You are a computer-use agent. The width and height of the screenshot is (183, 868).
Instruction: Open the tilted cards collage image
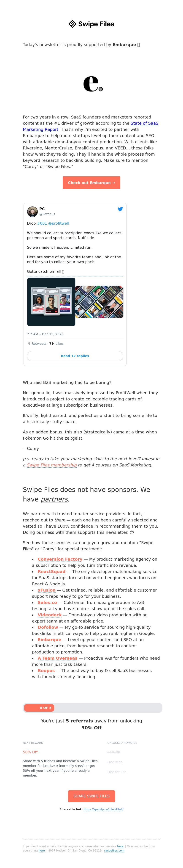pyautogui.click(x=99, y=302)
